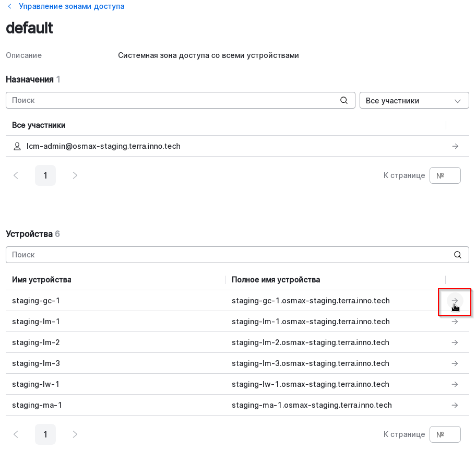
Task: Click page number field under assignments
Action: click(x=445, y=175)
